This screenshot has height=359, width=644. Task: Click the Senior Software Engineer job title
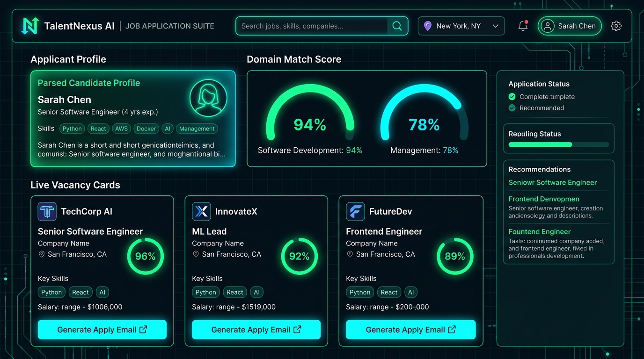[90, 231]
